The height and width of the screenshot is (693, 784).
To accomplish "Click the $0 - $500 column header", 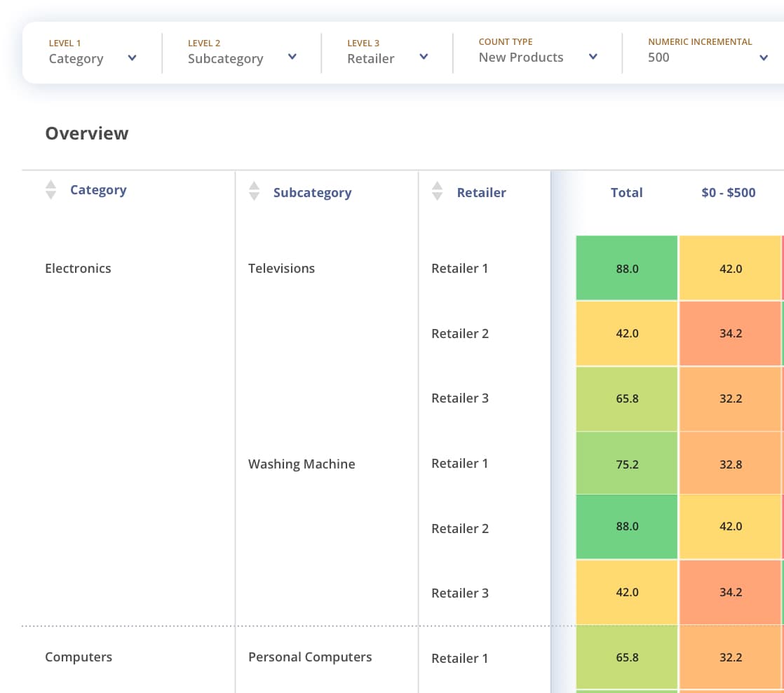I will (728, 193).
